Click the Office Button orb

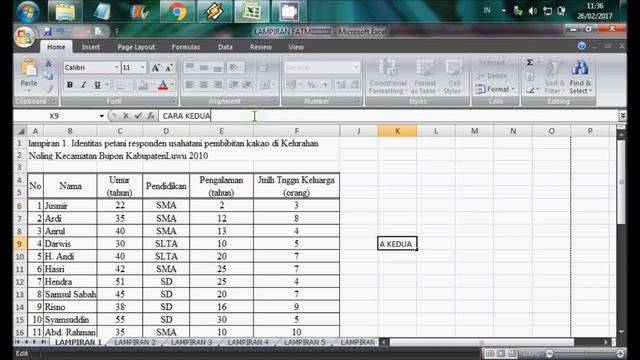point(24,37)
